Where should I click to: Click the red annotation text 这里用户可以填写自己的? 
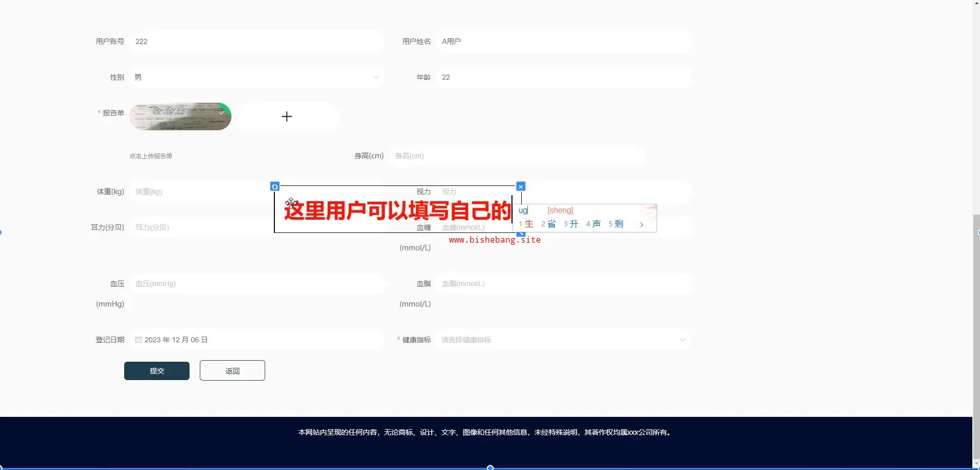pos(398,210)
